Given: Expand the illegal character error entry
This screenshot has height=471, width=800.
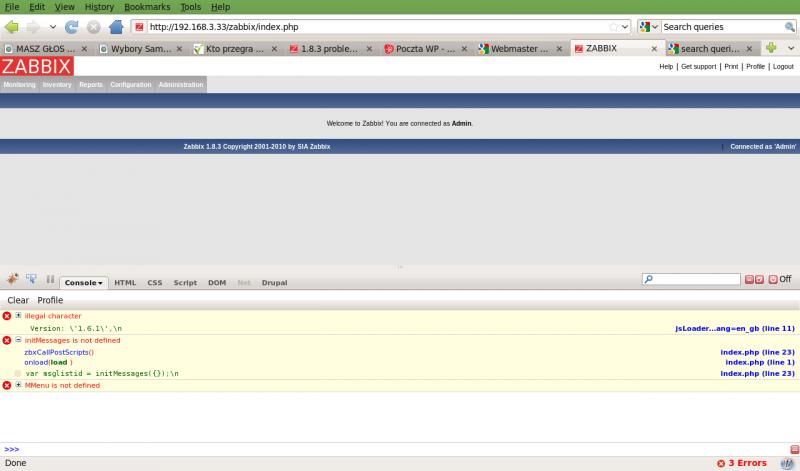Looking at the screenshot, I should [18, 315].
